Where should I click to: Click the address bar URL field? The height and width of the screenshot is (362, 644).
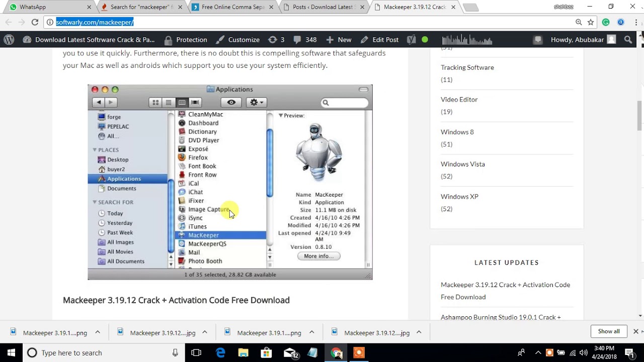[312, 22]
